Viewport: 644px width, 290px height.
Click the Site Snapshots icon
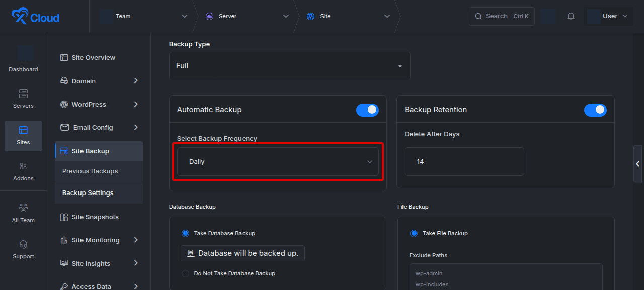point(64,217)
